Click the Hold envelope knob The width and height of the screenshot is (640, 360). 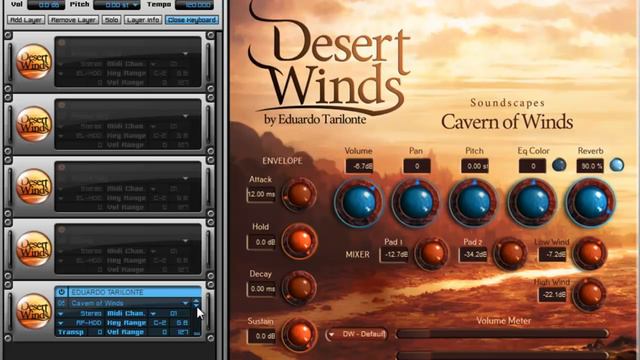pyautogui.click(x=299, y=241)
